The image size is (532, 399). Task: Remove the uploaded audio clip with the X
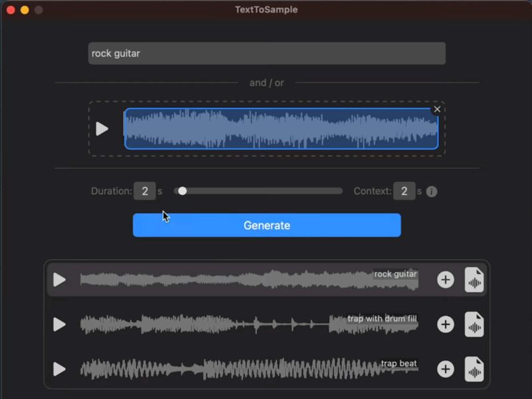(x=437, y=108)
